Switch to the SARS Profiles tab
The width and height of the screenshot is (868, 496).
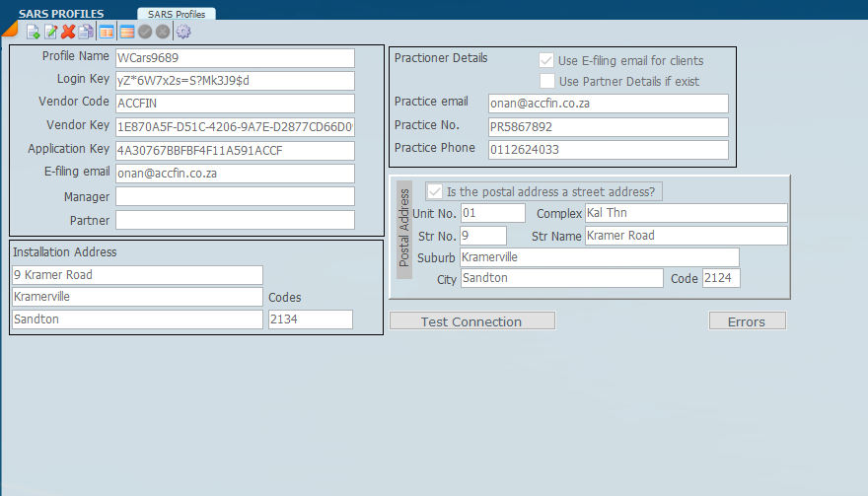click(x=177, y=14)
